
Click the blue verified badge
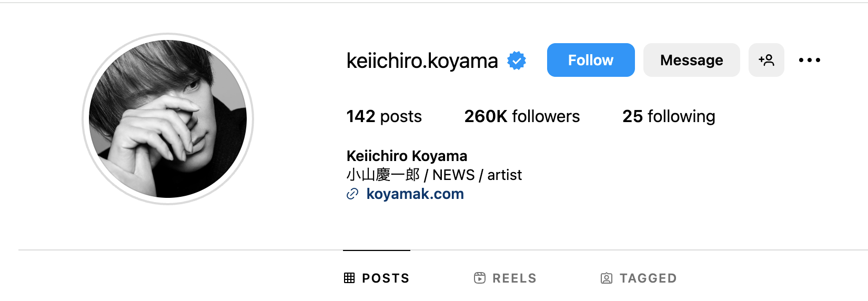tap(517, 61)
